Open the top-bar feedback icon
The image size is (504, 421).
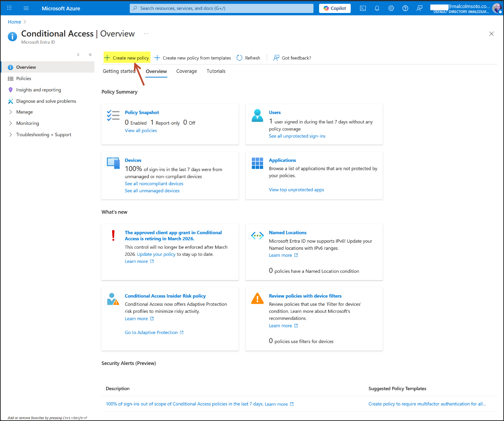click(419, 8)
